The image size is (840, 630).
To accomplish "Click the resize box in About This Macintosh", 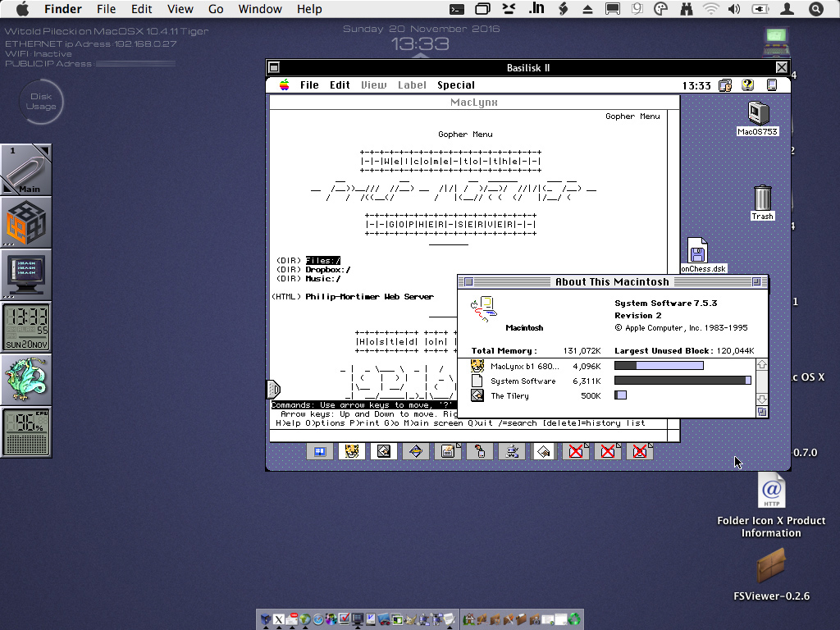I will (x=762, y=412).
